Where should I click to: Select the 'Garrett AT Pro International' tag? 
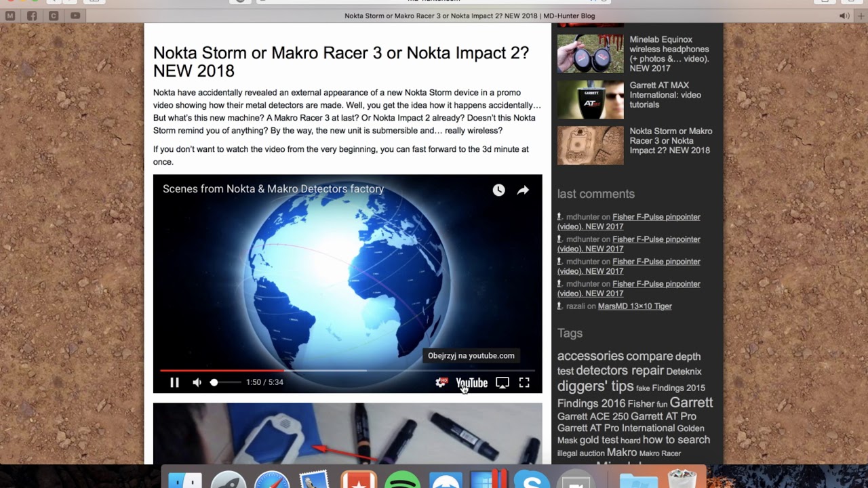[x=616, y=428]
